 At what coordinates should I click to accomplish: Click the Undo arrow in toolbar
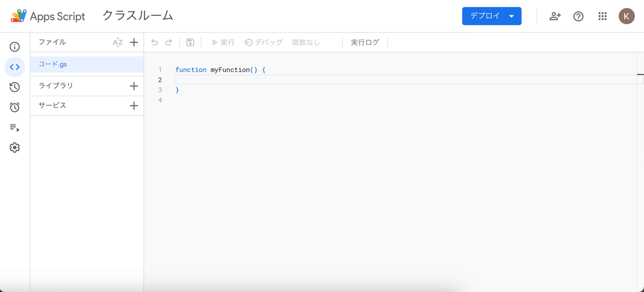[155, 42]
